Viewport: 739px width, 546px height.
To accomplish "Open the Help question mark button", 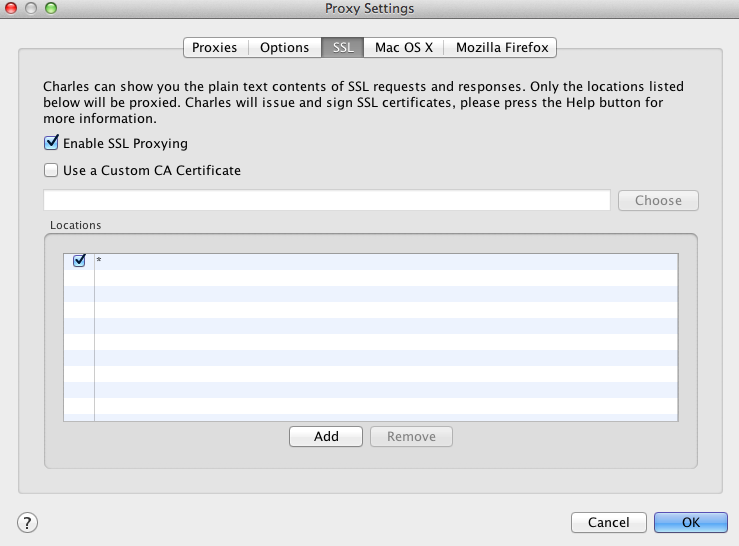I will coord(27,522).
